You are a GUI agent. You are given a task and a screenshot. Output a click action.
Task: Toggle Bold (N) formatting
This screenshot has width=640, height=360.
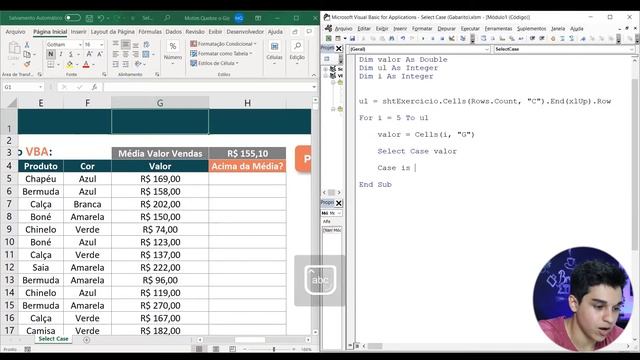(50, 54)
